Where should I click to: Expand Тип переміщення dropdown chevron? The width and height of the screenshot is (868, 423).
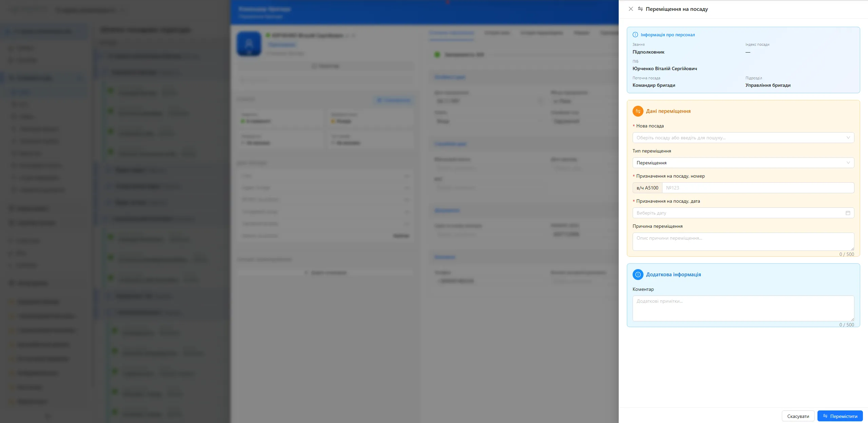point(848,163)
